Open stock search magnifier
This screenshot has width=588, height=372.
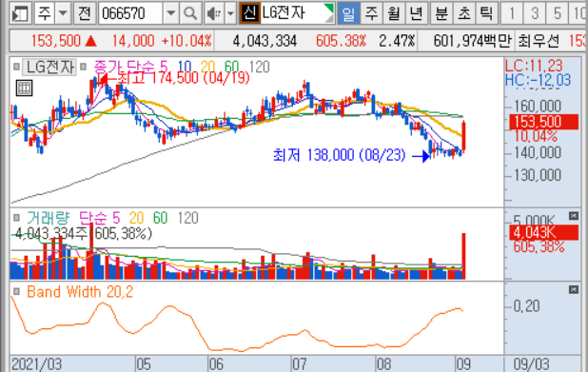[190, 13]
